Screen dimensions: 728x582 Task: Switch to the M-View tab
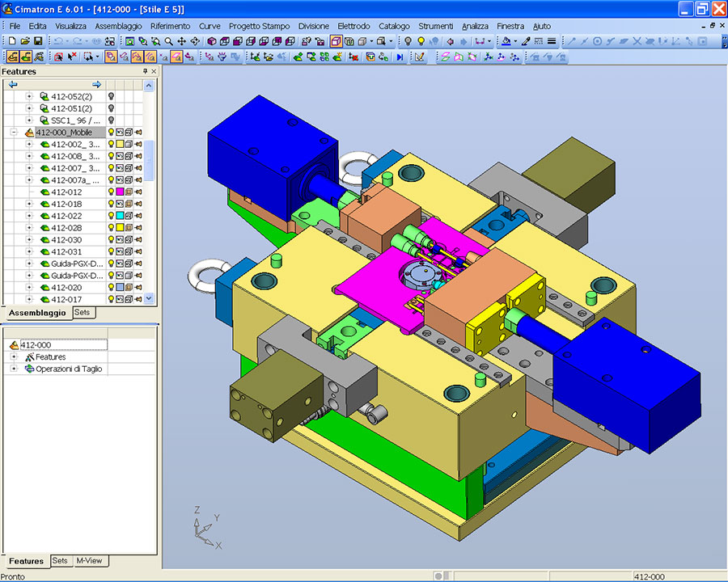(x=89, y=561)
